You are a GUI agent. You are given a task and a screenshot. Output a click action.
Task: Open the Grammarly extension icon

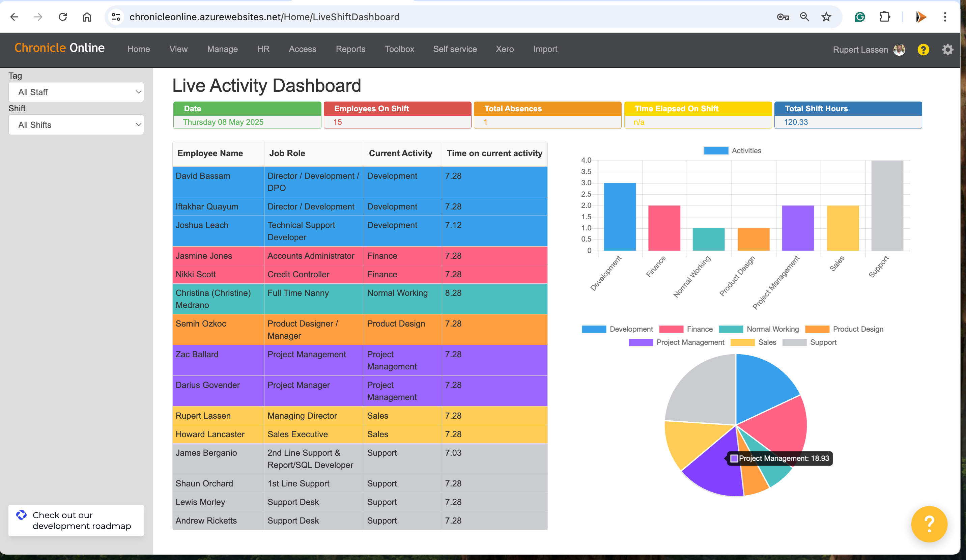point(860,17)
